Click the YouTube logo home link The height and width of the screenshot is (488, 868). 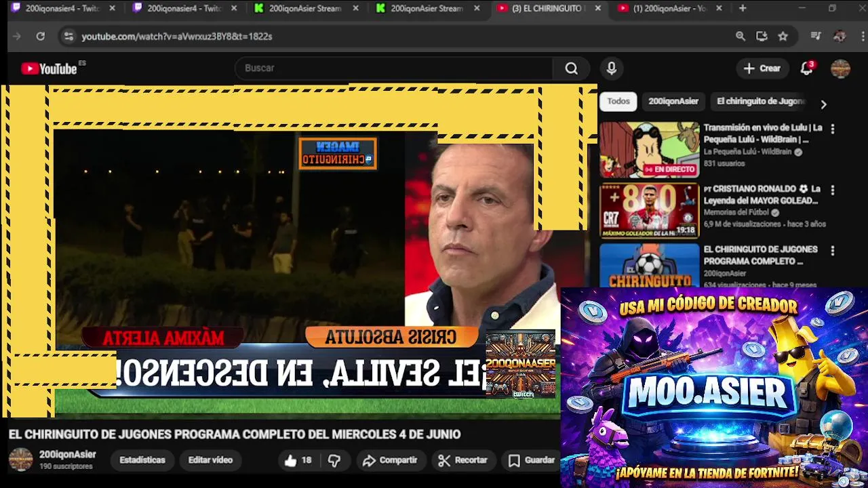coord(49,68)
